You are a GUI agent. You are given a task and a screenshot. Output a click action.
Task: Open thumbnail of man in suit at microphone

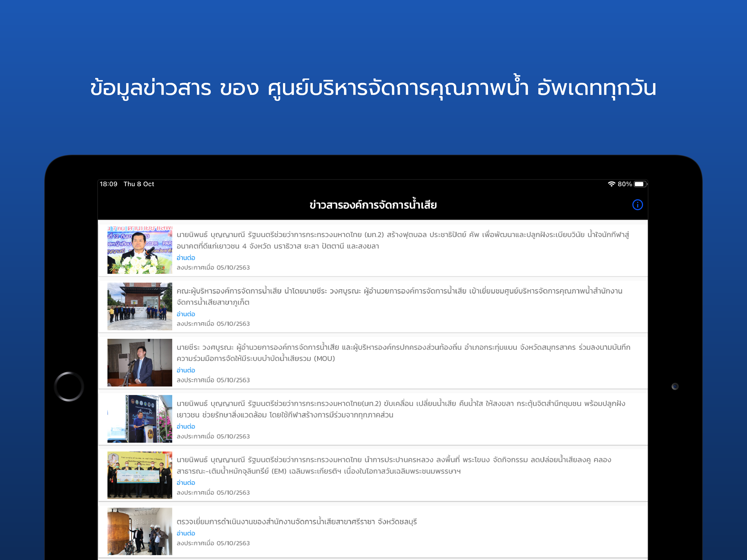(139, 362)
